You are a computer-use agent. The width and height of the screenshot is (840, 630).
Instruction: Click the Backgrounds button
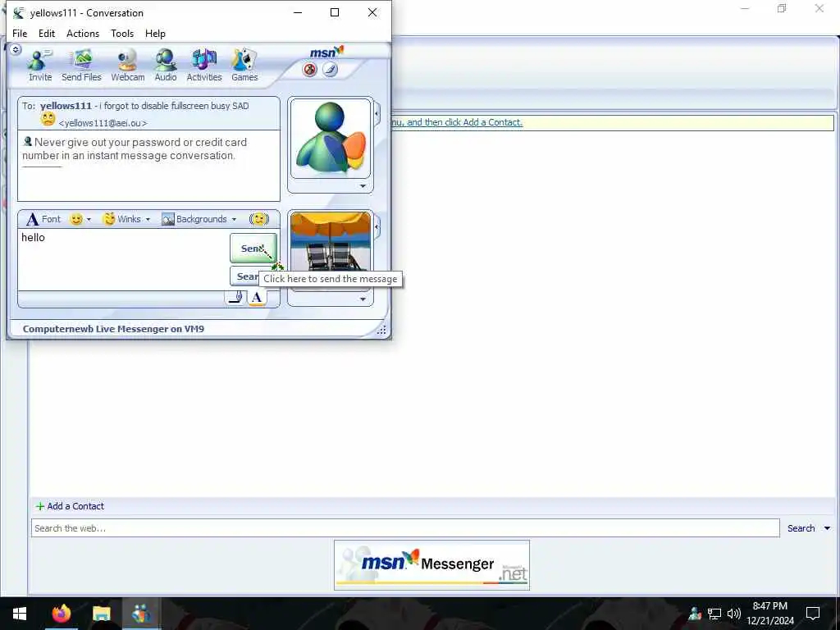194,219
